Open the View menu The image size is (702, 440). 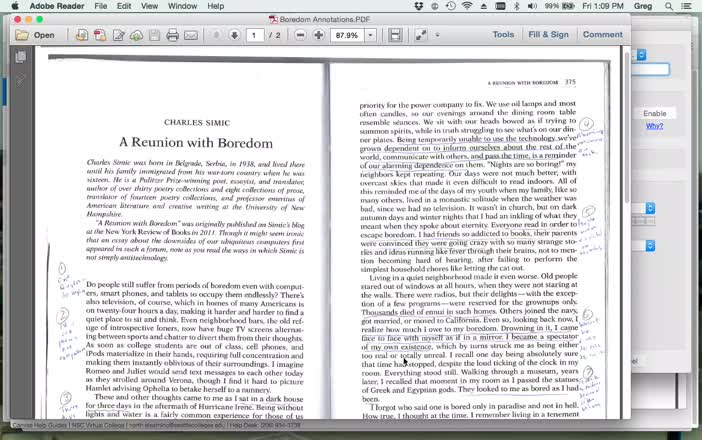(149, 6)
